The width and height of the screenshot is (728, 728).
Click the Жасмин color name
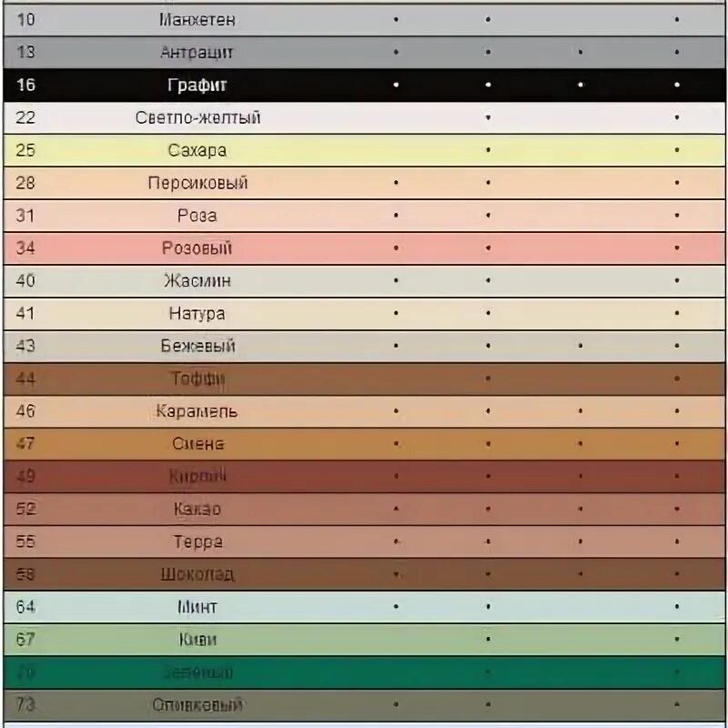click(x=197, y=281)
